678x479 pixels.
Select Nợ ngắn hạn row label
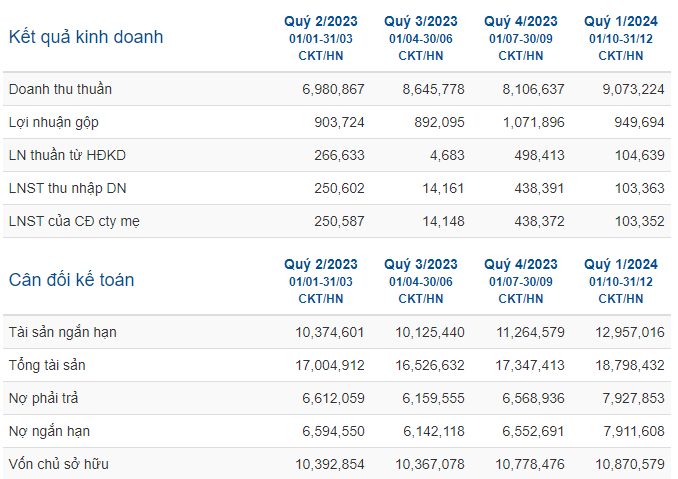pos(49,431)
